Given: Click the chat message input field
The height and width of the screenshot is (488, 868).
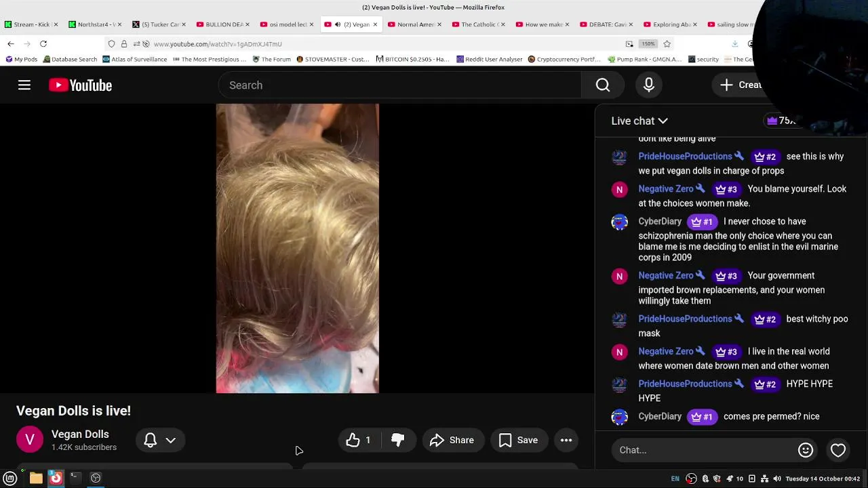Looking at the screenshot, I should click(x=705, y=450).
